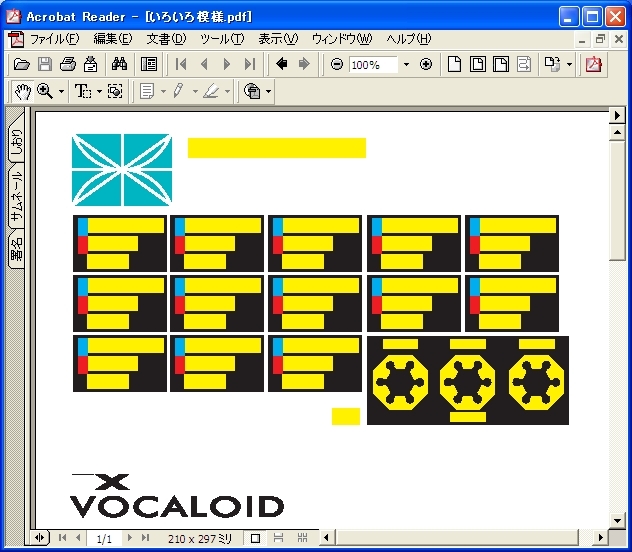Image resolution: width=632 pixels, height=552 pixels.
Task: Open the Notes tool dropdown arrow
Action: (x=163, y=92)
